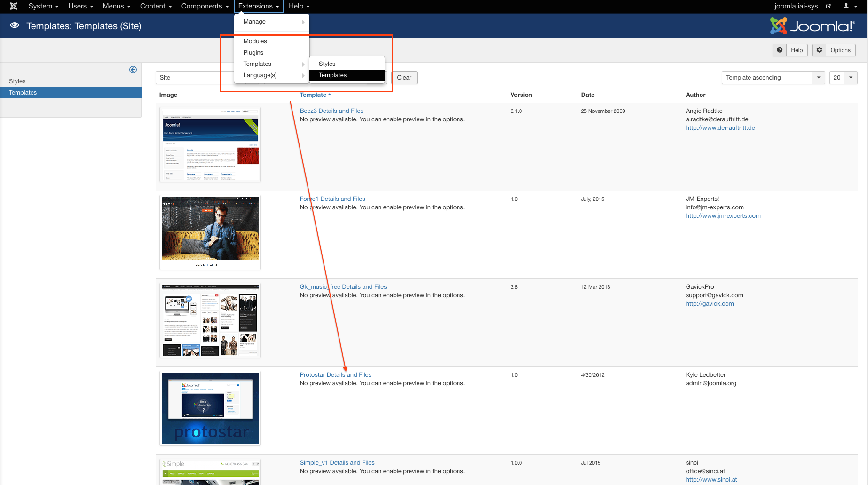
Task: Visit http://www.sinci.at author link
Action: click(x=711, y=480)
